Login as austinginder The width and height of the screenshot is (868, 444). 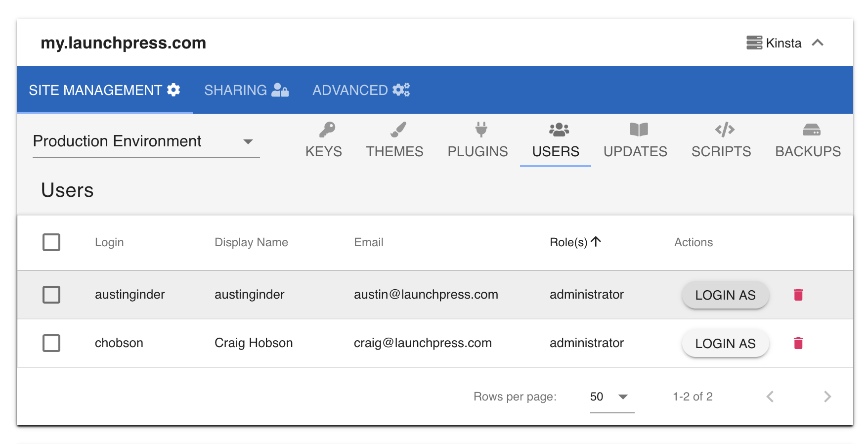pos(725,295)
